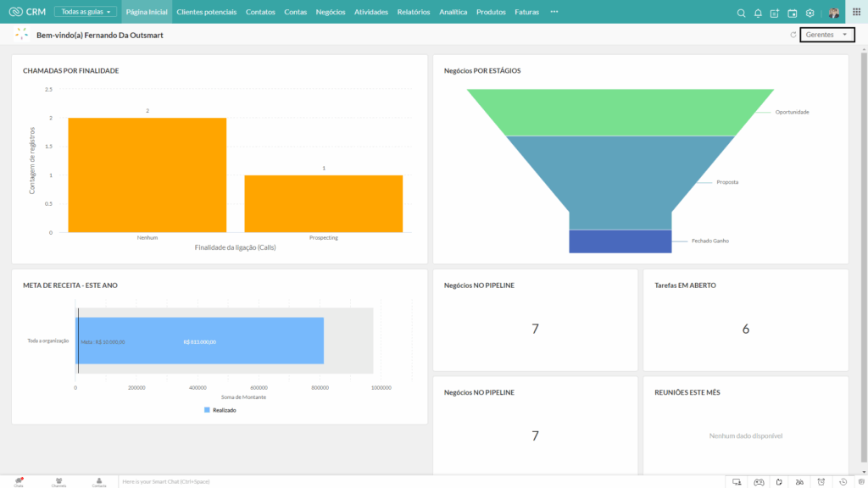Viewport: 868px width, 488px height.
Task: Open the apps grid launcher
Action: (856, 12)
